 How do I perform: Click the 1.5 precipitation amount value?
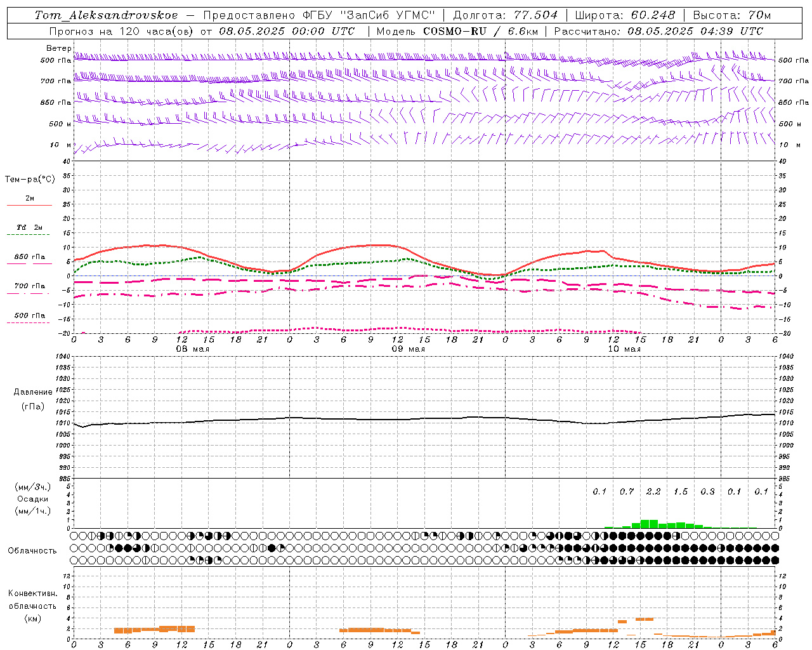[681, 491]
